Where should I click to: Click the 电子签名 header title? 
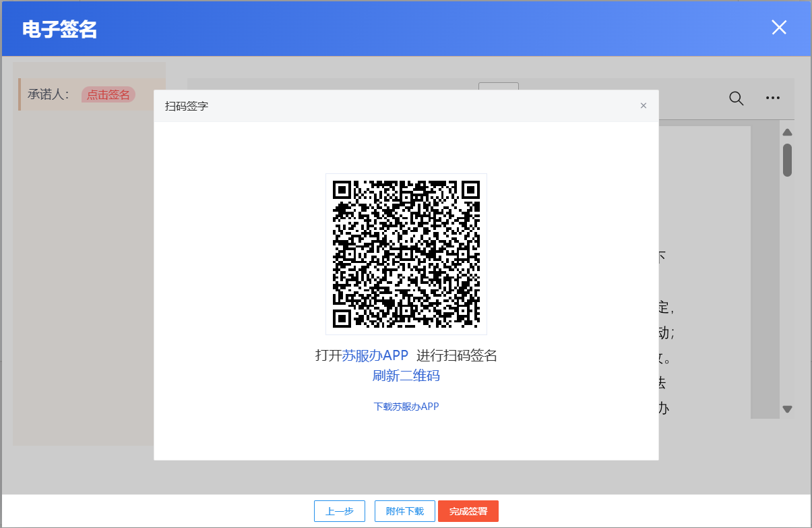[59, 29]
